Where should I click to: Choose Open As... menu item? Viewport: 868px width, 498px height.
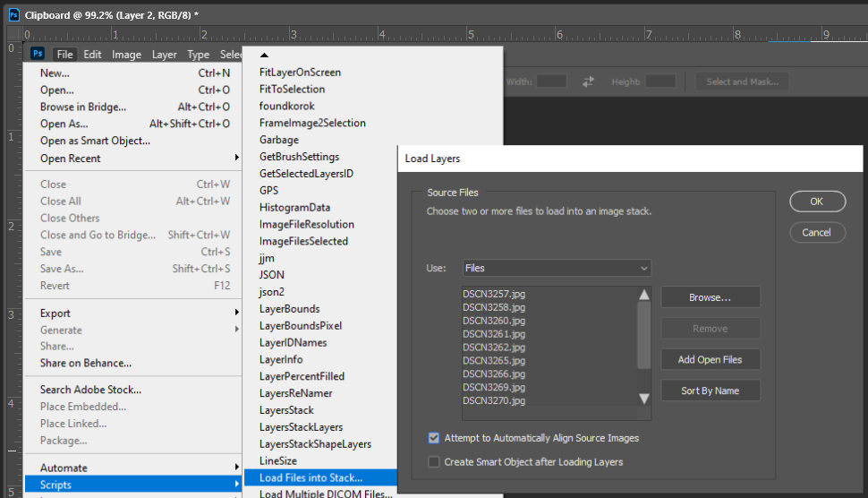[134, 124]
